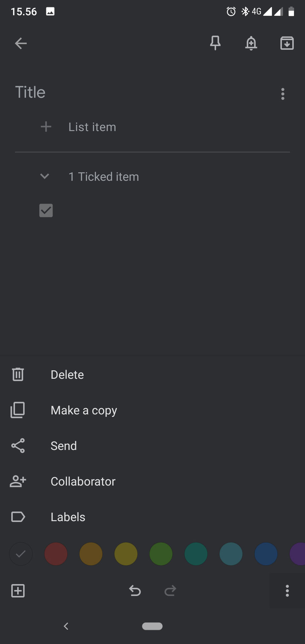
Task: Select Make a copy option
Action: 84,410
